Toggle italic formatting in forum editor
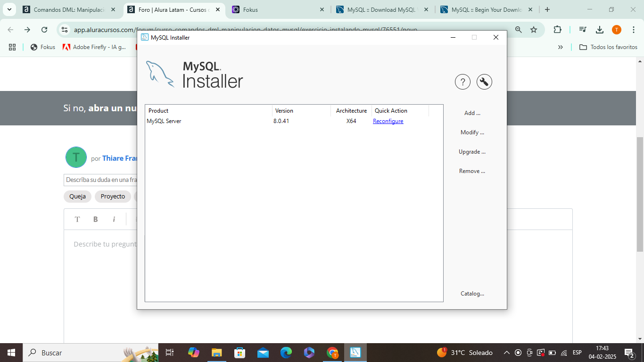The height and width of the screenshot is (362, 644). [x=114, y=219]
